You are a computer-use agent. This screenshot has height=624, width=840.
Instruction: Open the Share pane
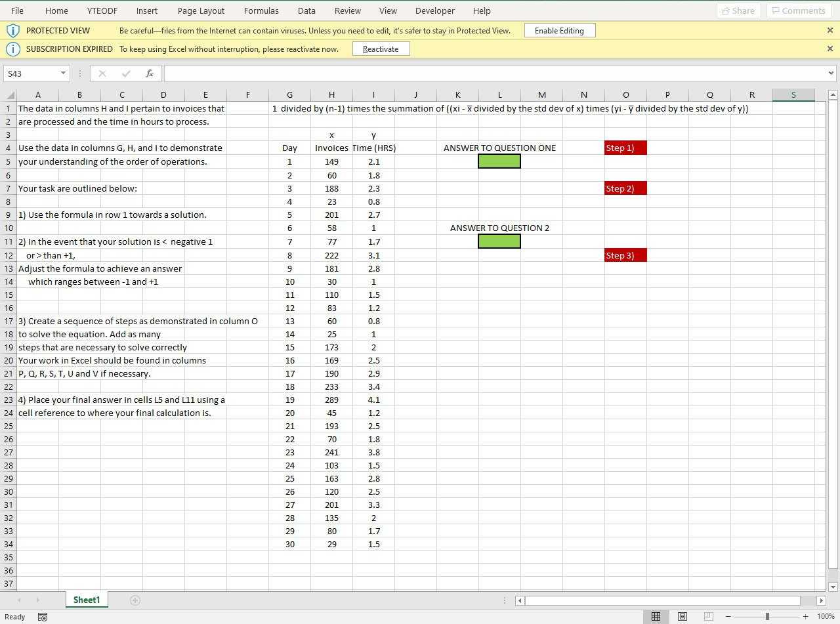pos(738,10)
